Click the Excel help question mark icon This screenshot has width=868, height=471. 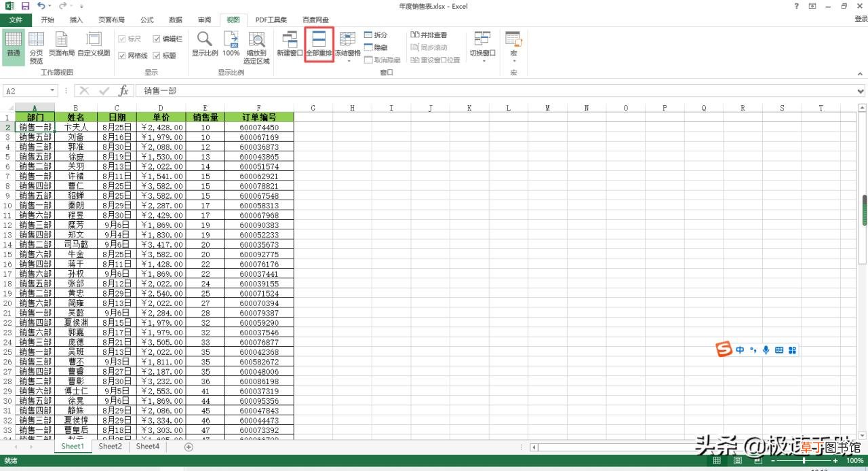[x=796, y=6]
